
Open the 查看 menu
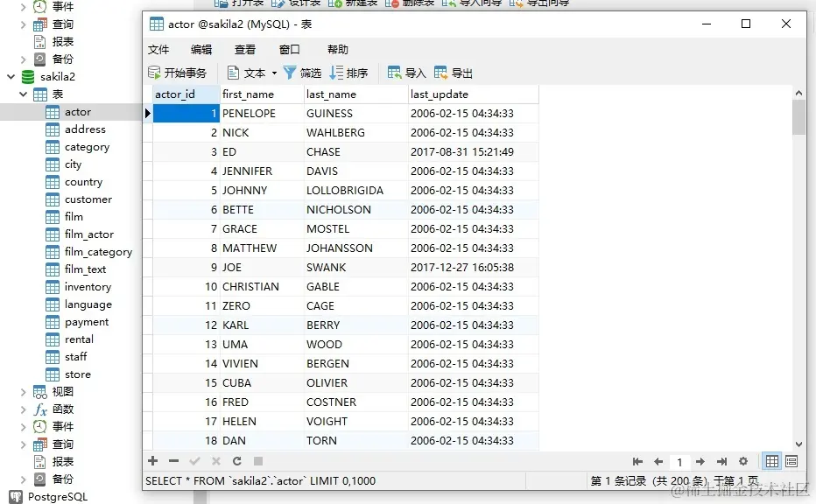244,49
